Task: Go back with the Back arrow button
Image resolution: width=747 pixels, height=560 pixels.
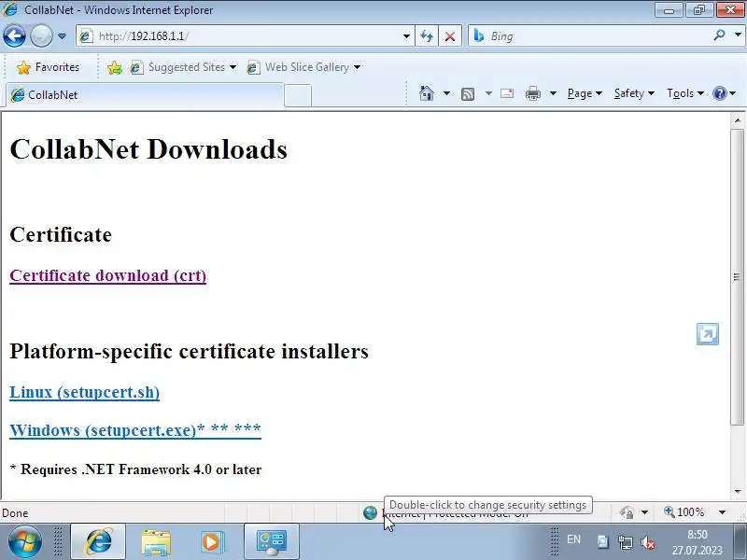Action: click(14, 36)
